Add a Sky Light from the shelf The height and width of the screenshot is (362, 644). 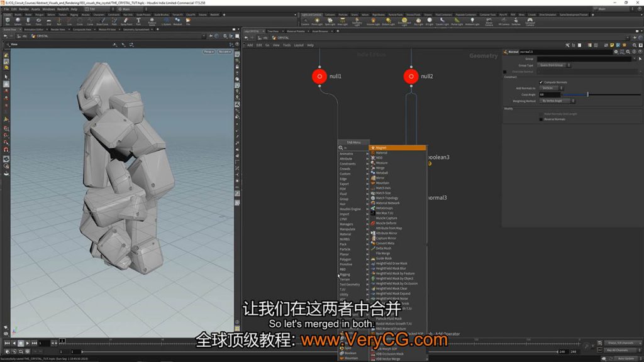(418, 21)
